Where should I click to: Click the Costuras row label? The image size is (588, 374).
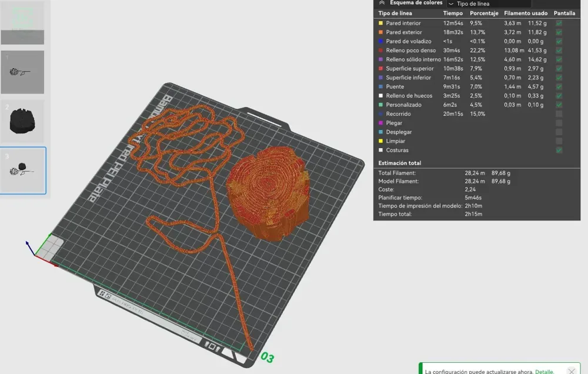click(397, 150)
